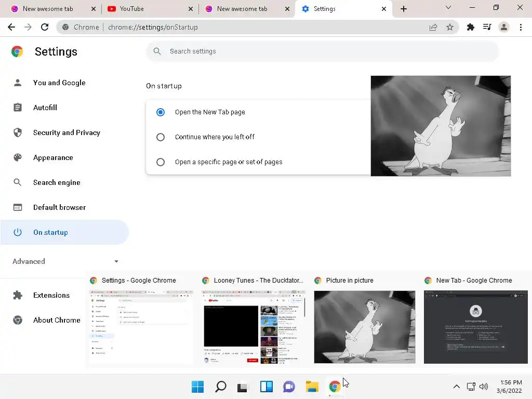Go back using the browser back arrow
532x399 pixels.
pos(11,27)
